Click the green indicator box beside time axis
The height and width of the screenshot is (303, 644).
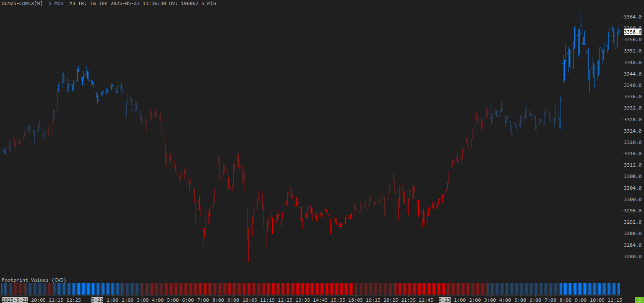click(639, 300)
